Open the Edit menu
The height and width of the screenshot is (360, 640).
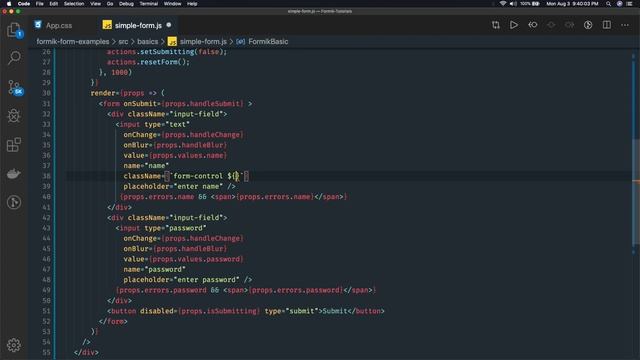click(53, 4)
